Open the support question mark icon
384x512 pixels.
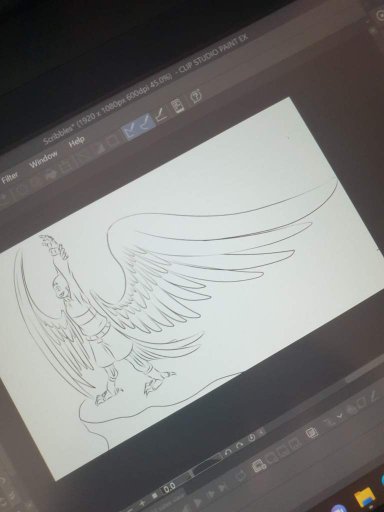196,97
